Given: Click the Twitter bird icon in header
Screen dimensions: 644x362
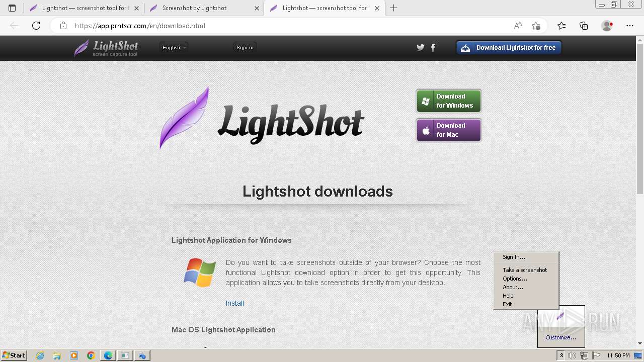Looking at the screenshot, I should [421, 47].
